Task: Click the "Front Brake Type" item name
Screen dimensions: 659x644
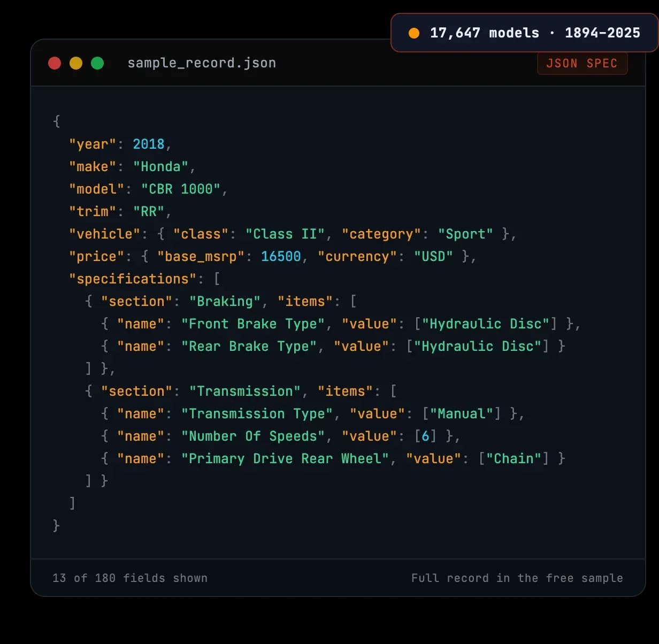Action: coord(253,324)
